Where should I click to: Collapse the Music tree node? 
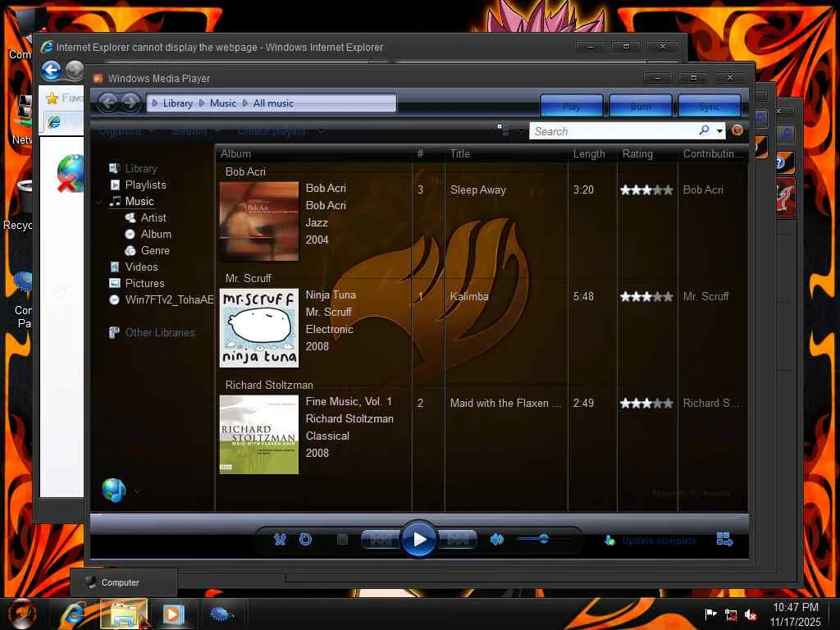(98, 203)
